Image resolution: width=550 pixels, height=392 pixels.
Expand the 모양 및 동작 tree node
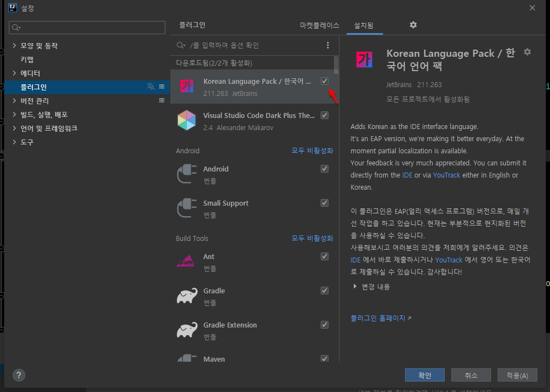tap(14, 45)
